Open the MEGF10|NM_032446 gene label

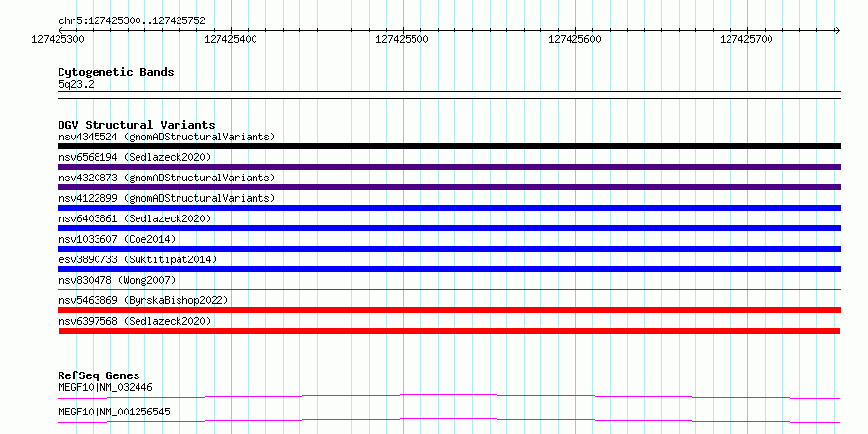pos(105,387)
